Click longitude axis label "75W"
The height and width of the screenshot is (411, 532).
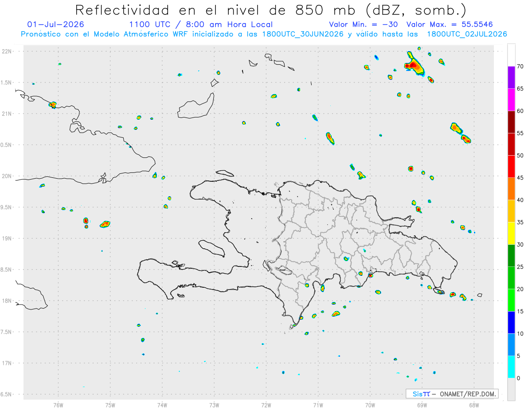pos(110,404)
